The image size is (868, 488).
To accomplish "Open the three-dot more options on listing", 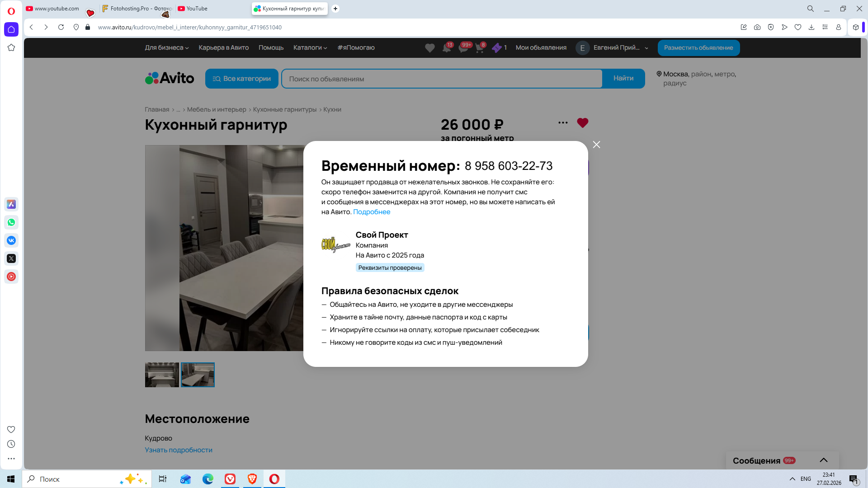I will pyautogui.click(x=562, y=123).
